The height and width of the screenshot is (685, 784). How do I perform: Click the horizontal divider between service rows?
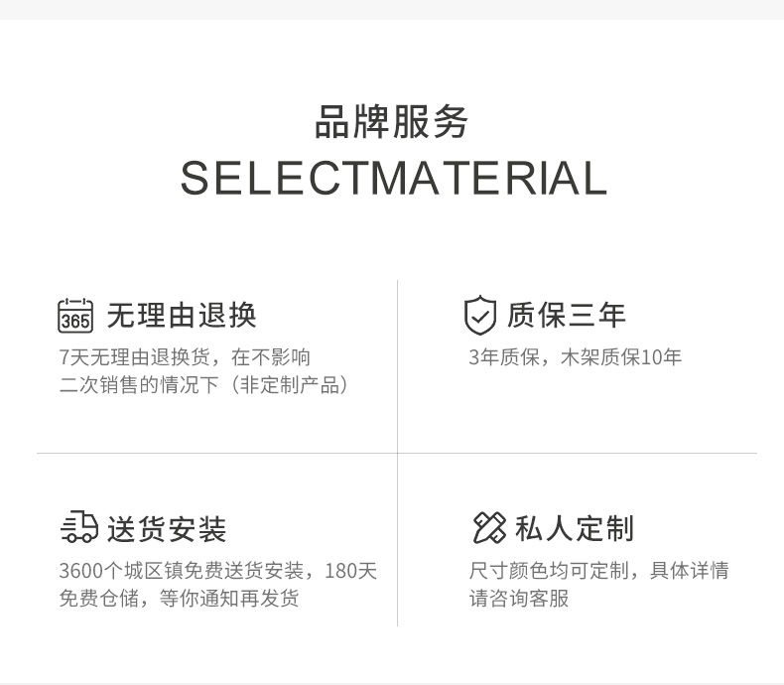click(397, 454)
